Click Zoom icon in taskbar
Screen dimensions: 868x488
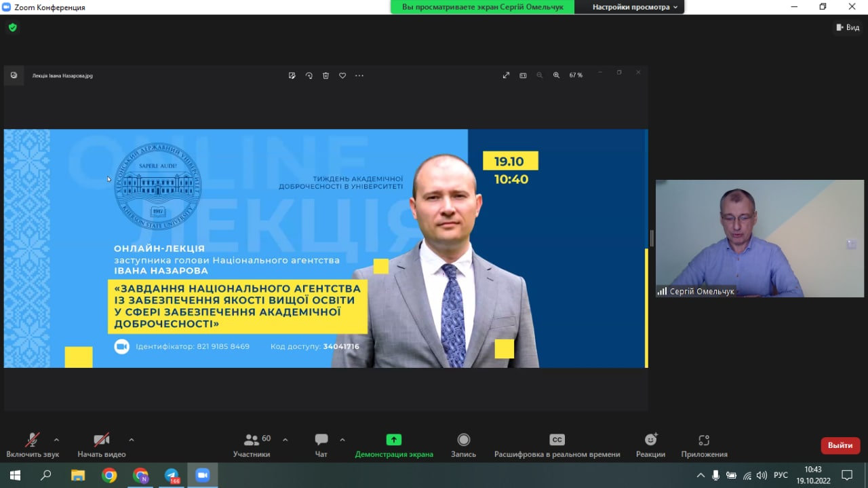pos(202,475)
